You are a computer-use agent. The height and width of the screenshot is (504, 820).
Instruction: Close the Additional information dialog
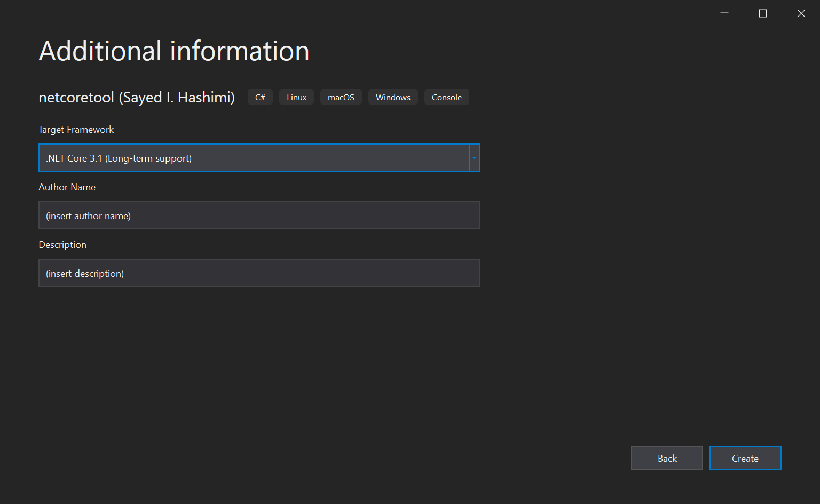point(801,13)
